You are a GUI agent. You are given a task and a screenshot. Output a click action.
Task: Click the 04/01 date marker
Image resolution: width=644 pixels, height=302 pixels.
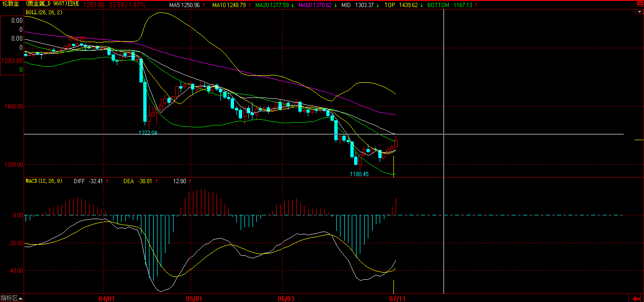point(106,299)
